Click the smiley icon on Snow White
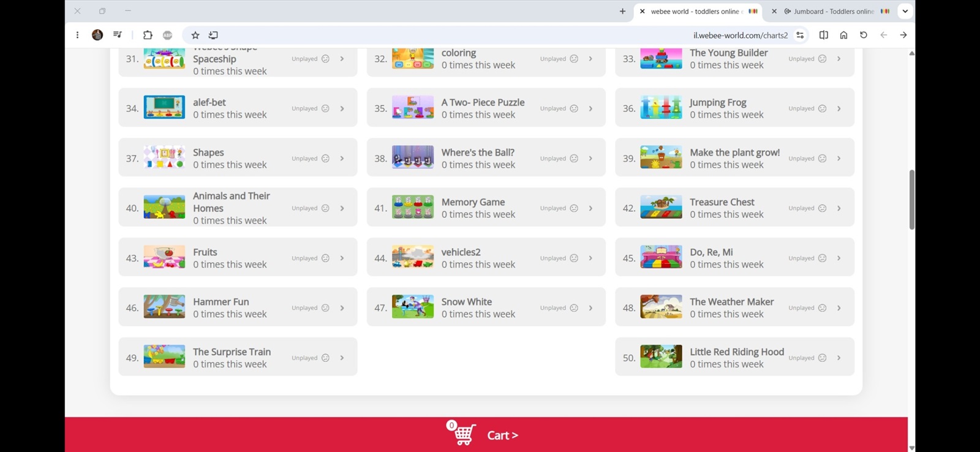The image size is (980, 452). point(574,308)
